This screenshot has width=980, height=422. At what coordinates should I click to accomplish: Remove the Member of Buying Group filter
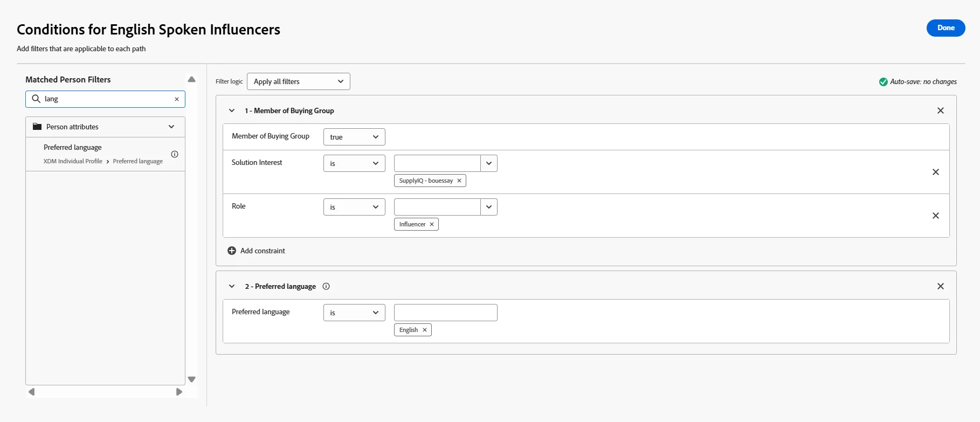[941, 110]
